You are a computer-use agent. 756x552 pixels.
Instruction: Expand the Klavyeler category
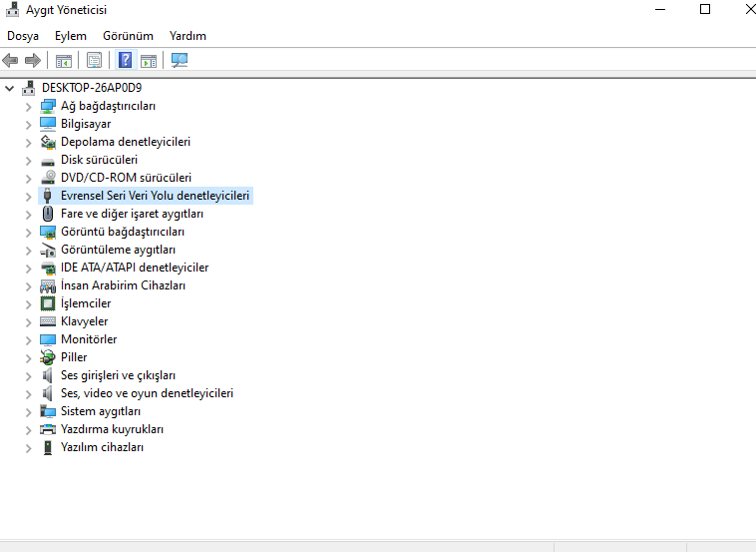click(x=29, y=321)
